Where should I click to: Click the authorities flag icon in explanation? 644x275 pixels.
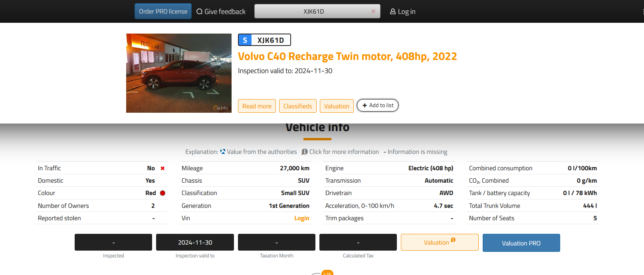pos(223,152)
